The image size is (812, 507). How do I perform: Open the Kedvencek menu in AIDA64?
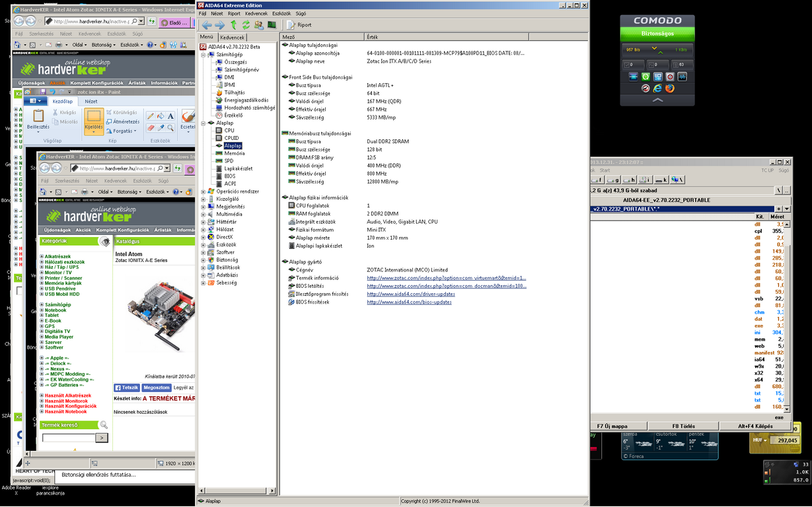pyautogui.click(x=256, y=13)
